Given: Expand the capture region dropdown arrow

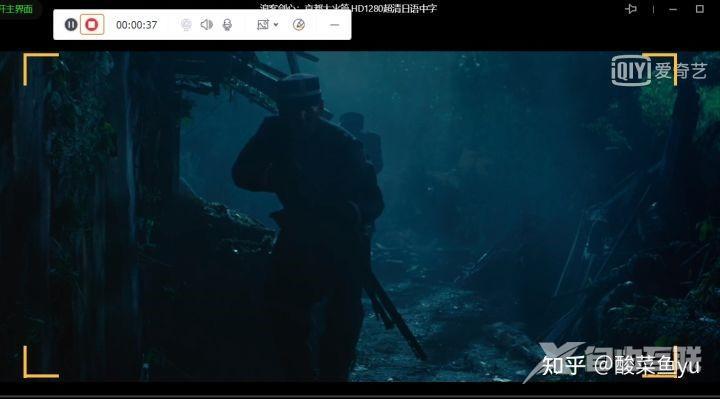Looking at the screenshot, I should pos(276,25).
